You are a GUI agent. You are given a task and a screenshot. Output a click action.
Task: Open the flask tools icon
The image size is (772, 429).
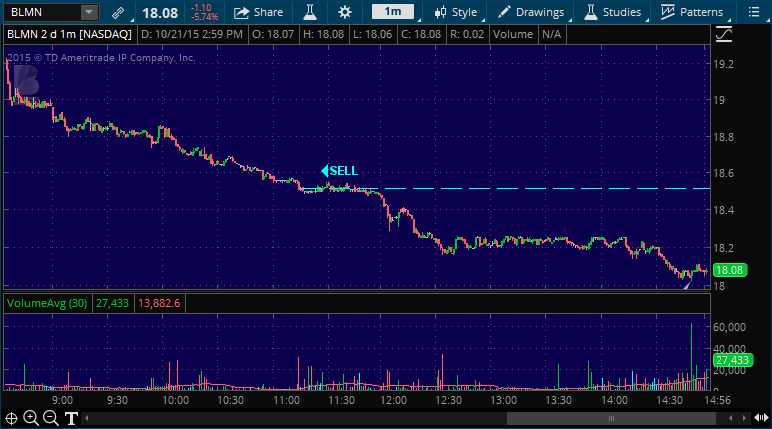310,12
